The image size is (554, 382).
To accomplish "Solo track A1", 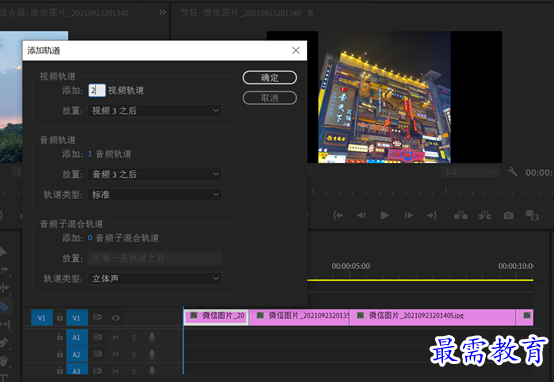I will click(x=134, y=338).
